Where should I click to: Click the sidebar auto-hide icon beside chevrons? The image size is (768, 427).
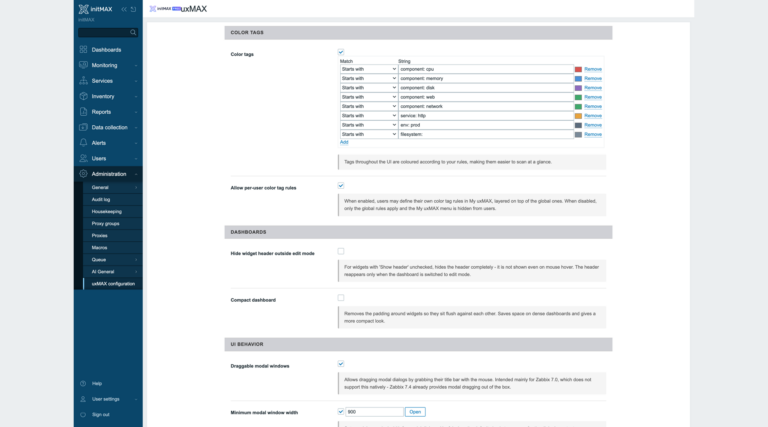[133, 9]
